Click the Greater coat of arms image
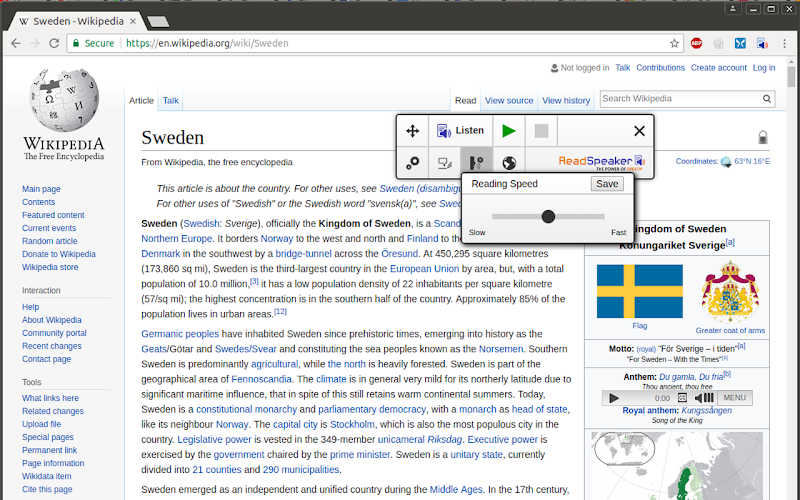This screenshot has height=500, width=800. tap(730, 291)
